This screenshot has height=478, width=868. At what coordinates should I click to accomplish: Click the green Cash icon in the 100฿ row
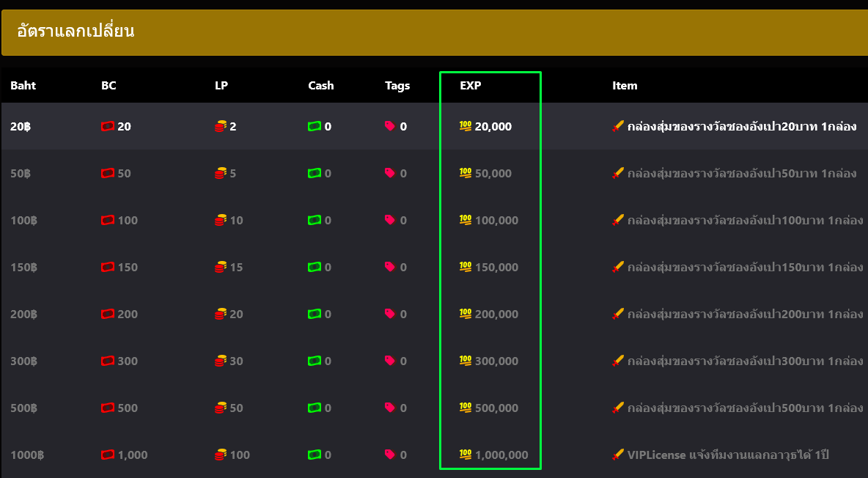315,221
